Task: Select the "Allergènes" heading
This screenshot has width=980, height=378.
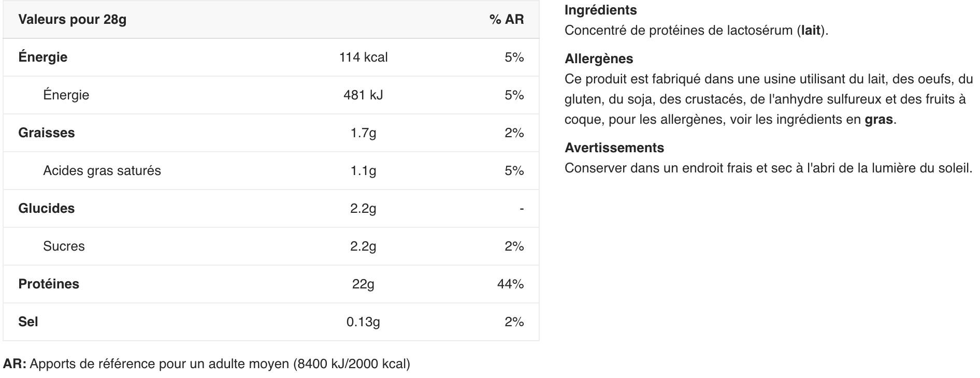Action: click(599, 59)
